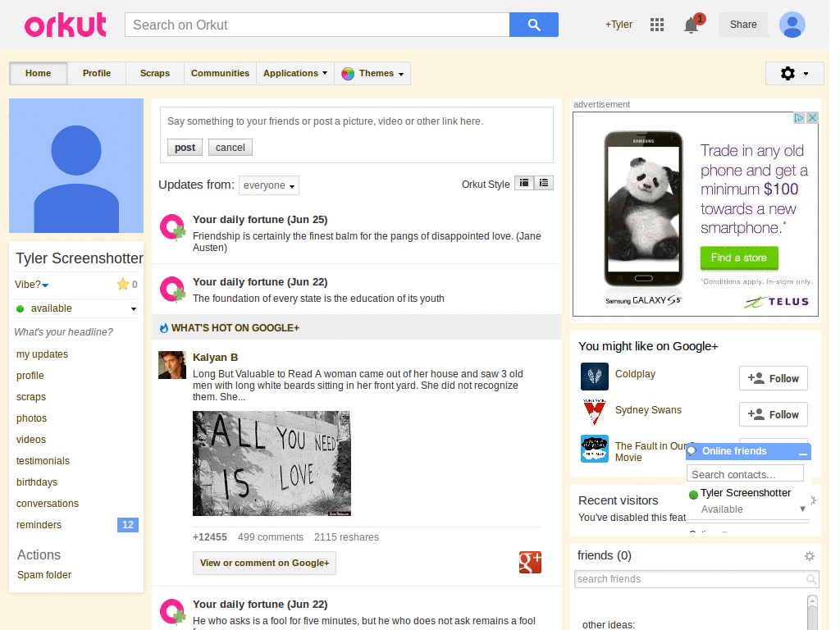Open testimonials in the sidebar
The width and height of the screenshot is (840, 630).
coord(43,461)
